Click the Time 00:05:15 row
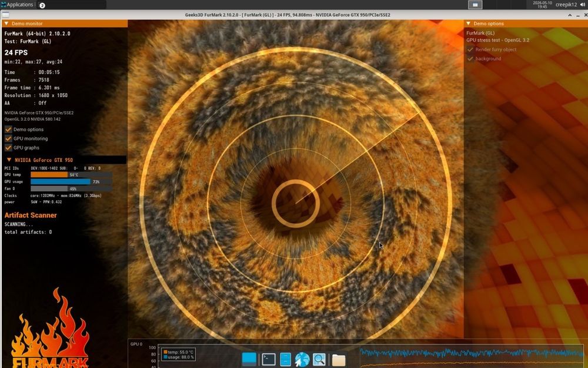The height and width of the screenshot is (368, 588). pyautogui.click(x=32, y=72)
